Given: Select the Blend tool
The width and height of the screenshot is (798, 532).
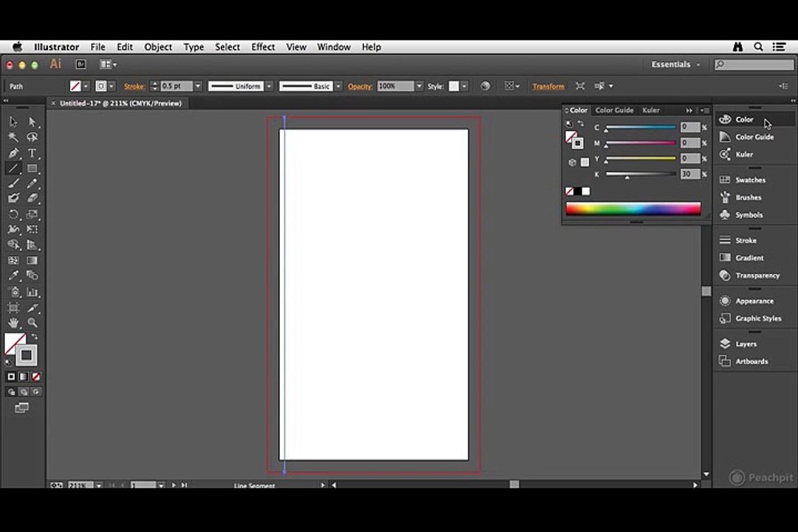Looking at the screenshot, I should click(32, 276).
